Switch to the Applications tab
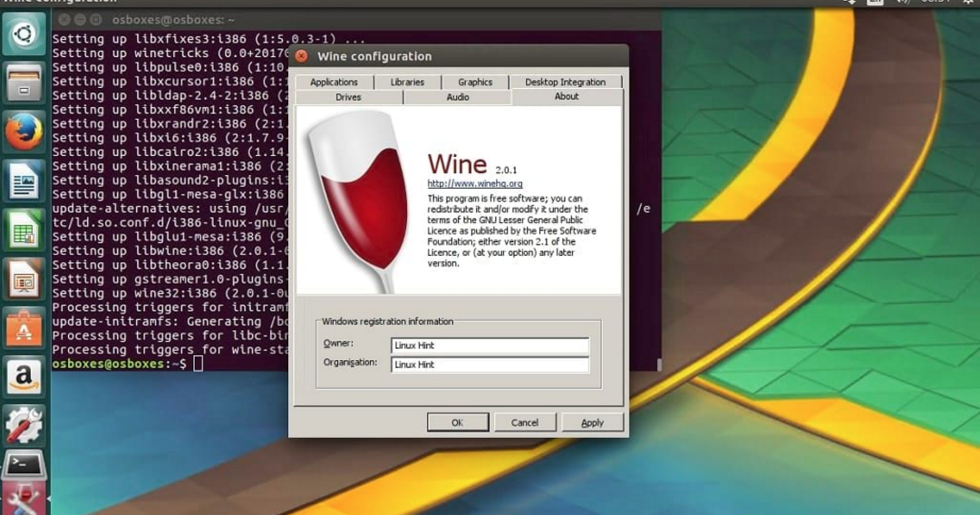The height and width of the screenshot is (515, 980). click(334, 82)
